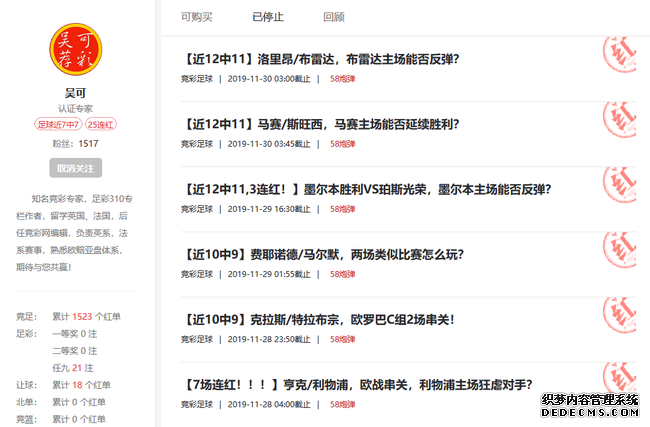650x427 pixels.
Task: Click deadline 2019-11-30 03:45截止
Action: [x=269, y=144]
